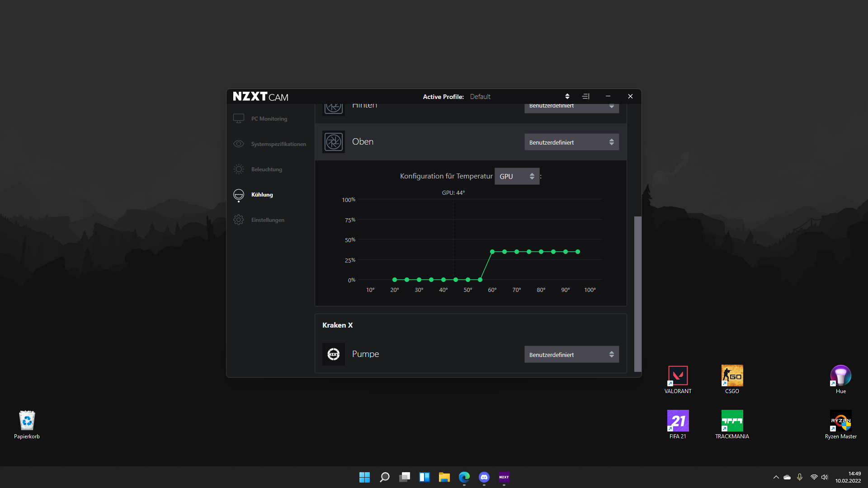868x488 pixels.
Task: Launch Discord from the taskbar
Action: tap(484, 477)
